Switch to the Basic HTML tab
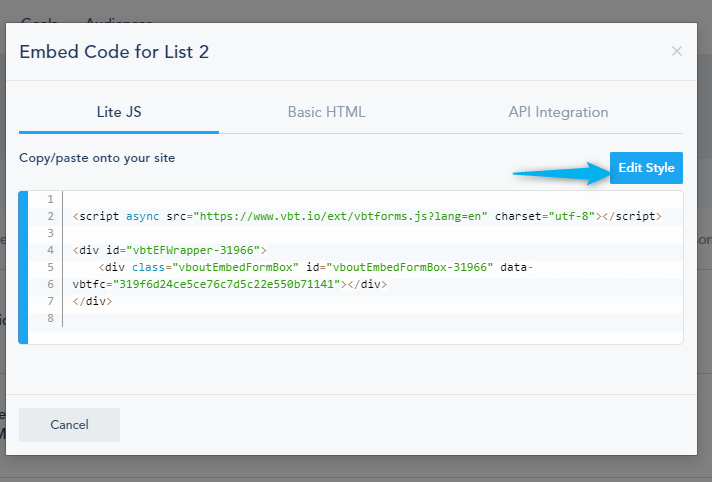 (x=326, y=112)
